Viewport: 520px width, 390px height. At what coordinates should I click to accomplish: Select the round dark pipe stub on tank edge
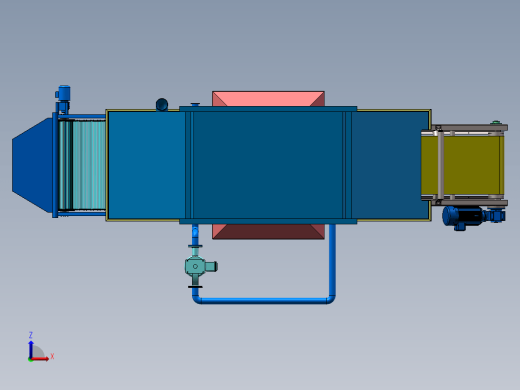click(162, 104)
